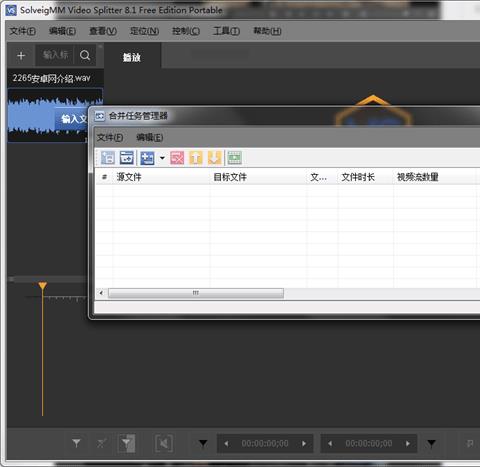Increase the first timecode with right arrow

304,444
